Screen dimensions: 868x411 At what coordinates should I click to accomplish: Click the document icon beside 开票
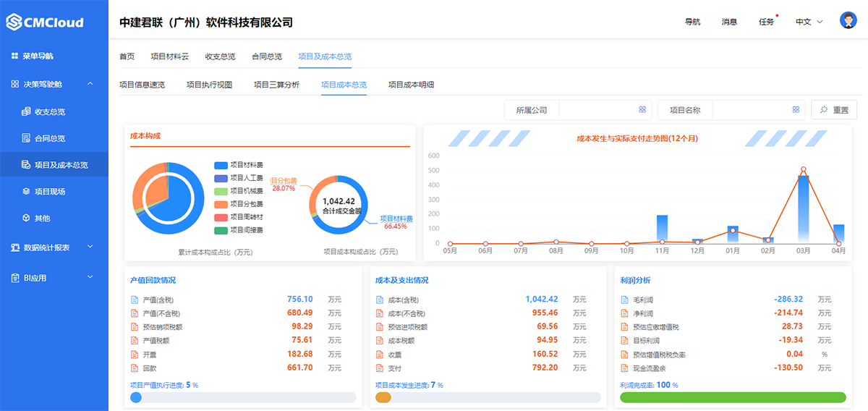pos(134,354)
